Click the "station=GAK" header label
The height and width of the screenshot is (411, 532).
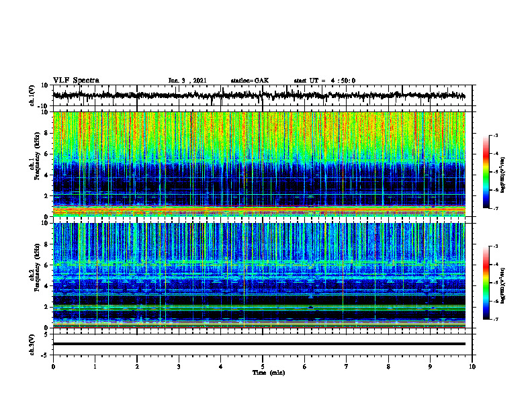pos(250,81)
